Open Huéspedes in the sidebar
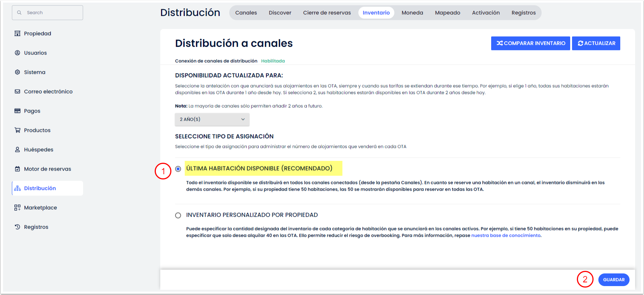The height and width of the screenshot is (295, 644). (x=39, y=149)
